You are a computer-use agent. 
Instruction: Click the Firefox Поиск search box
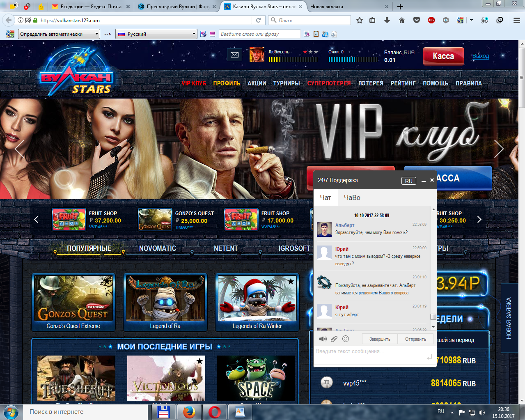(x=310, y=20)
